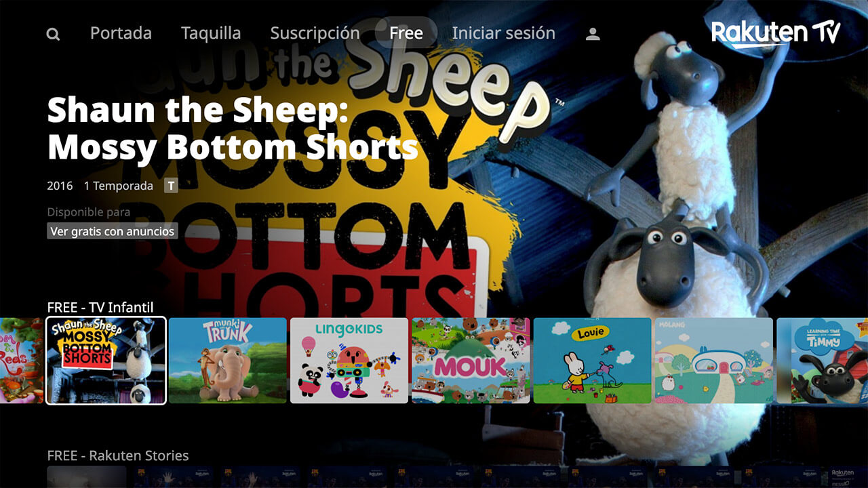This screenshot has width=868, height=488.
Task: Choose Ver gratis con anuncios
Action: pos(113,231)
